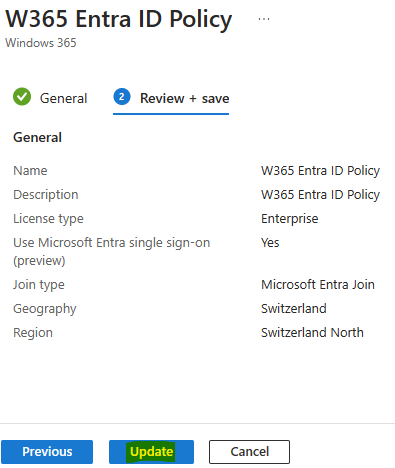
Task: Click the Region label
Action: pyautogui.click(x=33, y=333)
